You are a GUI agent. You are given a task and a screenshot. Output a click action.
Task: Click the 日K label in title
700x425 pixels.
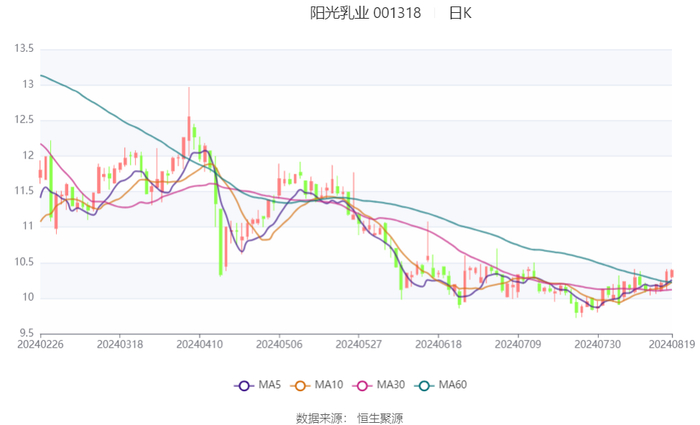tap(460, 13)
